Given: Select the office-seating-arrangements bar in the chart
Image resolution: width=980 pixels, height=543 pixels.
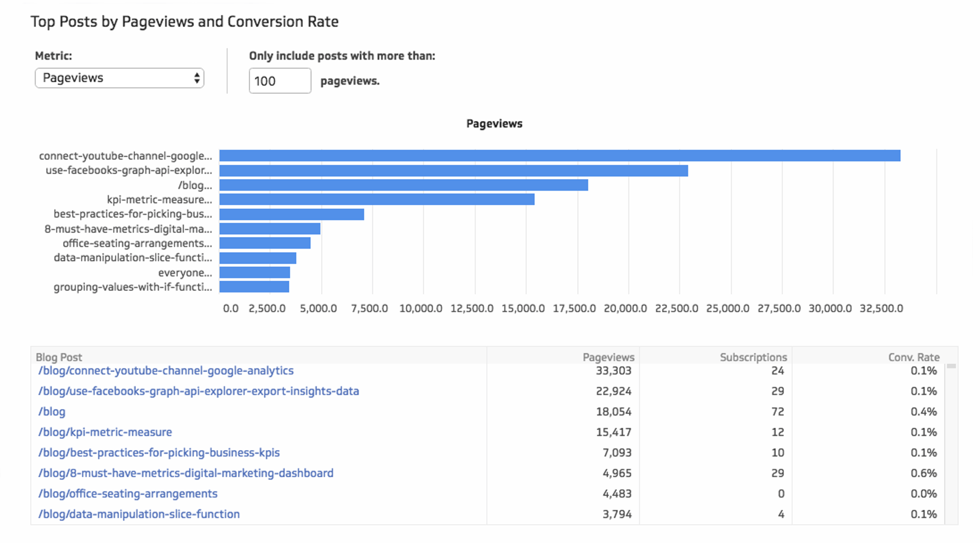Looking at the screenshot, I should tap(264, 243).
